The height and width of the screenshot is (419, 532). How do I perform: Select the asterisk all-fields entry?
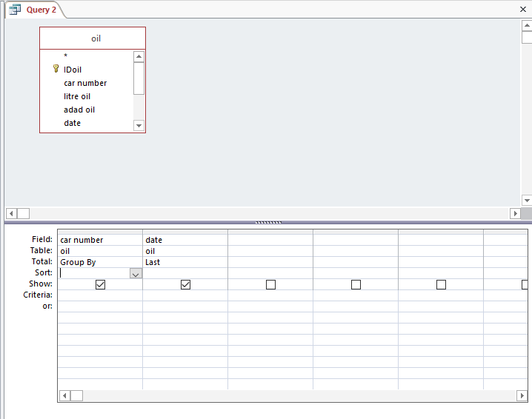click(66, 56)
